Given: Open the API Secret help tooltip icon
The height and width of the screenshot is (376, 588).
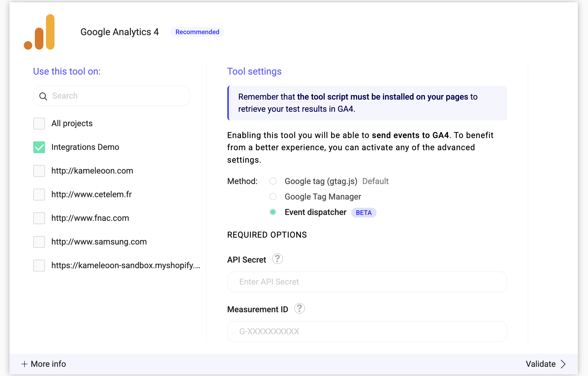Looking at the screenshot, I should [x=277, y=259].
